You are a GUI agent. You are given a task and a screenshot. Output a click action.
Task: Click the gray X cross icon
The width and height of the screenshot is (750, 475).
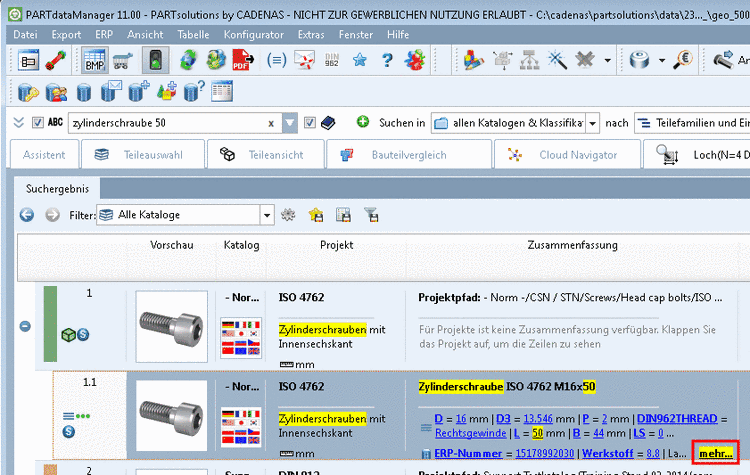coord(585,61)
